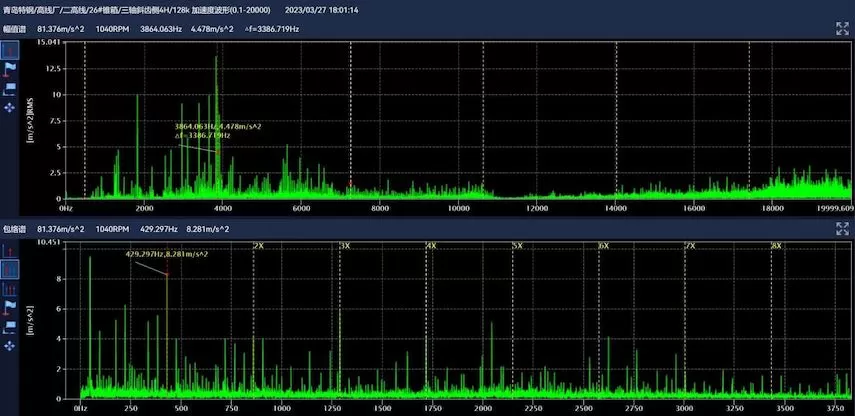Toggle sideband cursor tool in envelope spectrum
Screen dimensions: 855x416
click(x=10, y=288)
